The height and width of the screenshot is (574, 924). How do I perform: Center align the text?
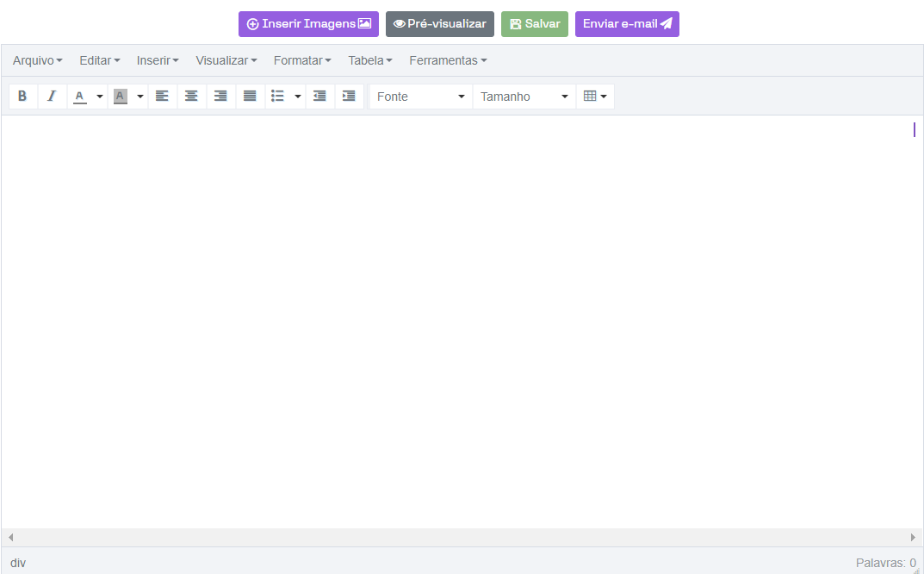pyautogui.click(x=191, y=97)
